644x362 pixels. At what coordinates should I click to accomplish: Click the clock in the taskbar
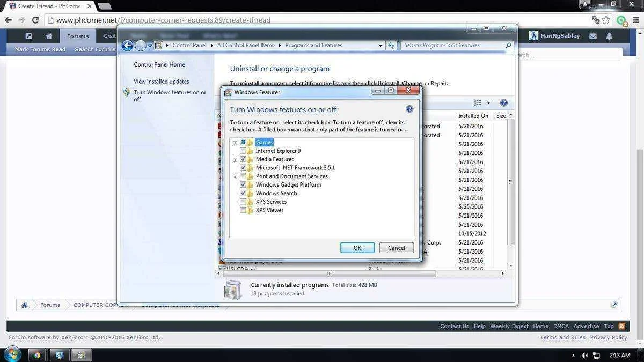[x=620, y=355]
